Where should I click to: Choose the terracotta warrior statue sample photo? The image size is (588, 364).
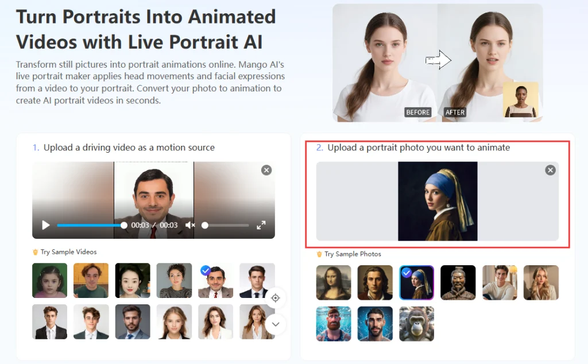click(458, 282)
